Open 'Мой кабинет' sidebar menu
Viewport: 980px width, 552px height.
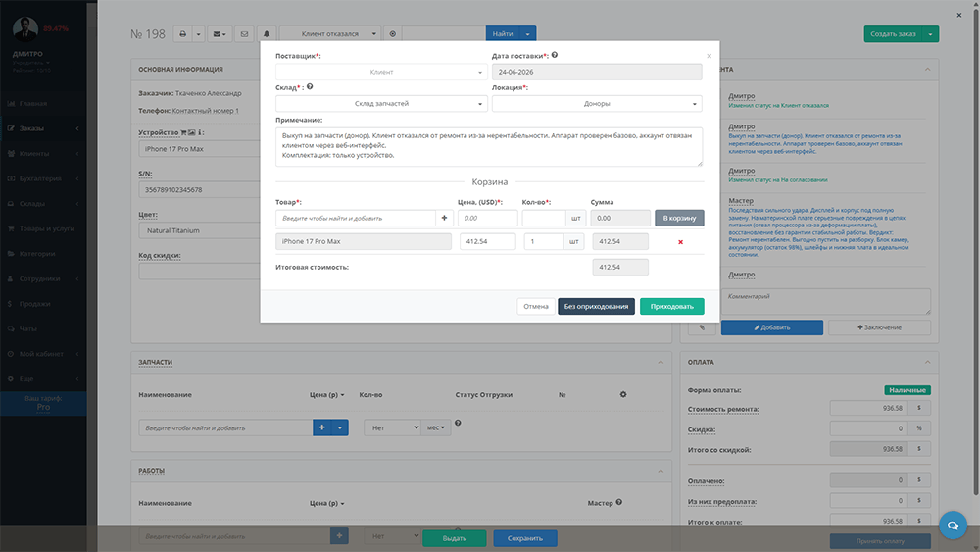[x=41, y=354]
